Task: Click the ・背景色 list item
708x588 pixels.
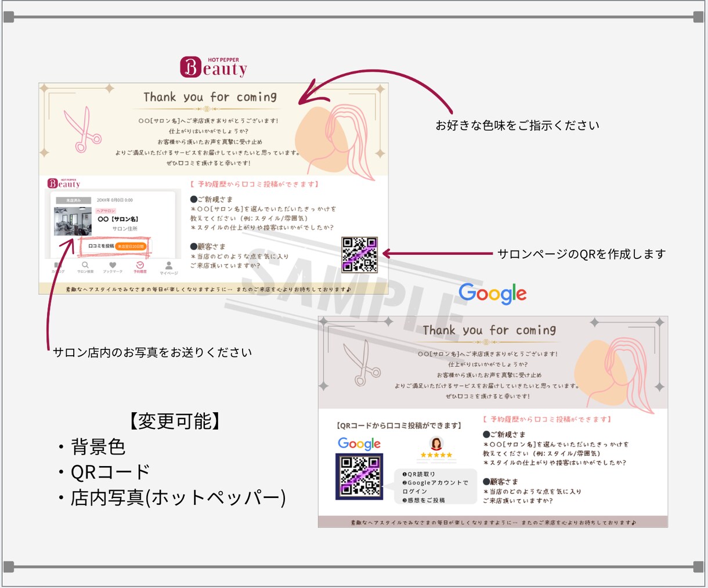Action: pos(91,447)
